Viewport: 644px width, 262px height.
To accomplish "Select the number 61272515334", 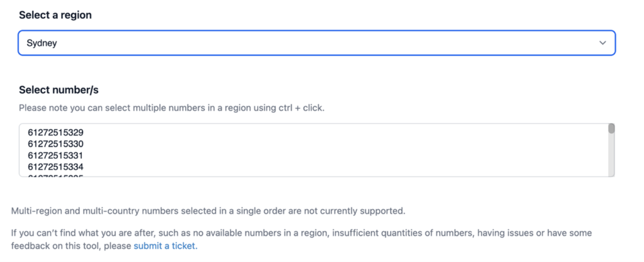I will point(55,166).
